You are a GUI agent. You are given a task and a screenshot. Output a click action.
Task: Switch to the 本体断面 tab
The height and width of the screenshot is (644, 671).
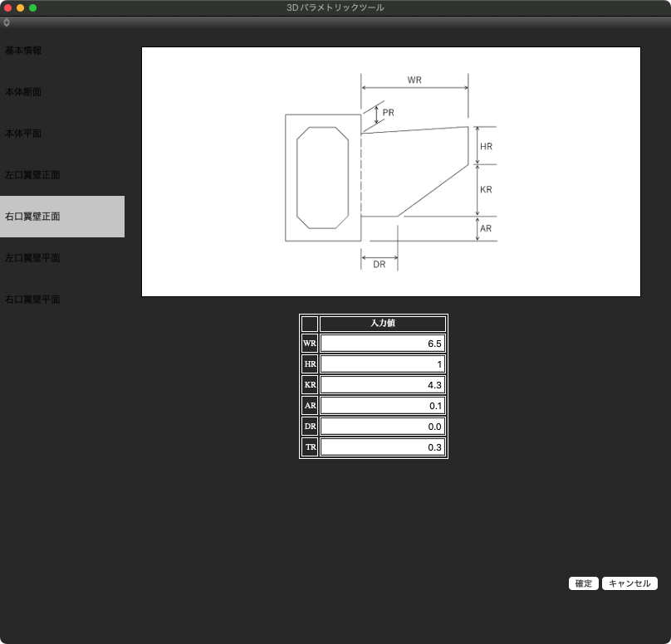23,92
